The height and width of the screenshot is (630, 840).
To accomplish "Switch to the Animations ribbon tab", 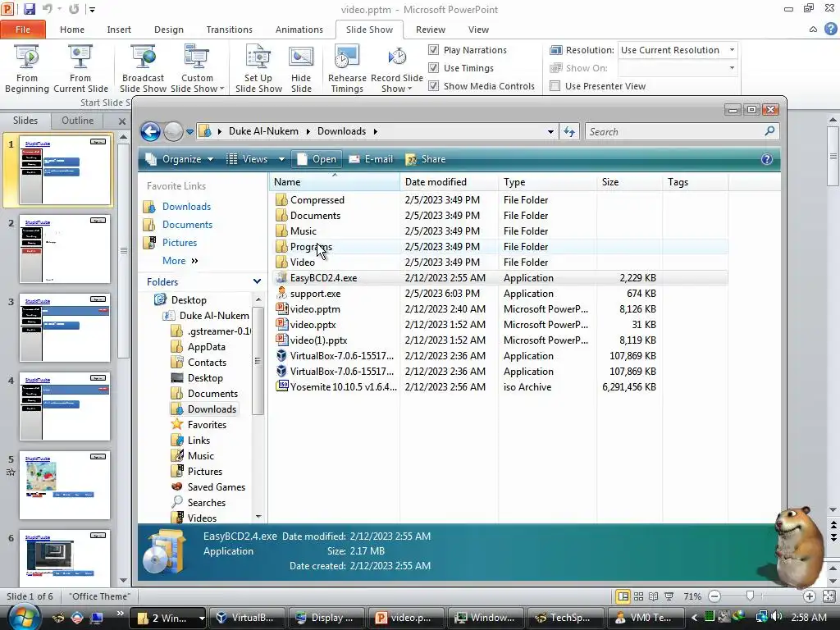I will [x=299, y=30].
